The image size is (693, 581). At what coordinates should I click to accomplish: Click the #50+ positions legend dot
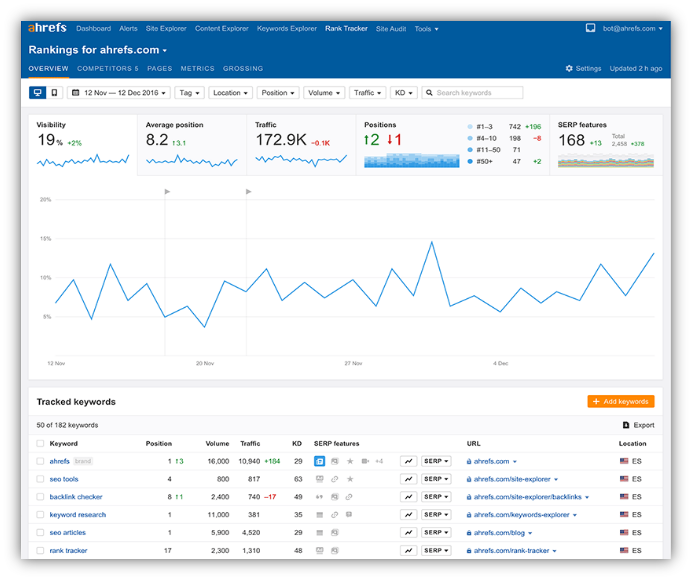tap(470, 161)
